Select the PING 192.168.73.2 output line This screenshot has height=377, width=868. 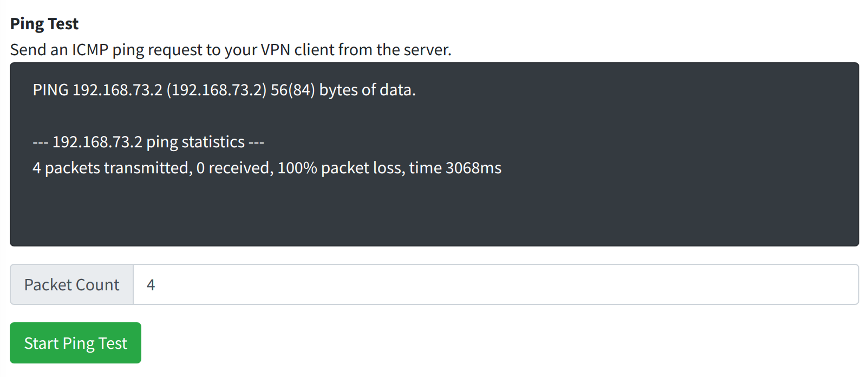(224, 89)
